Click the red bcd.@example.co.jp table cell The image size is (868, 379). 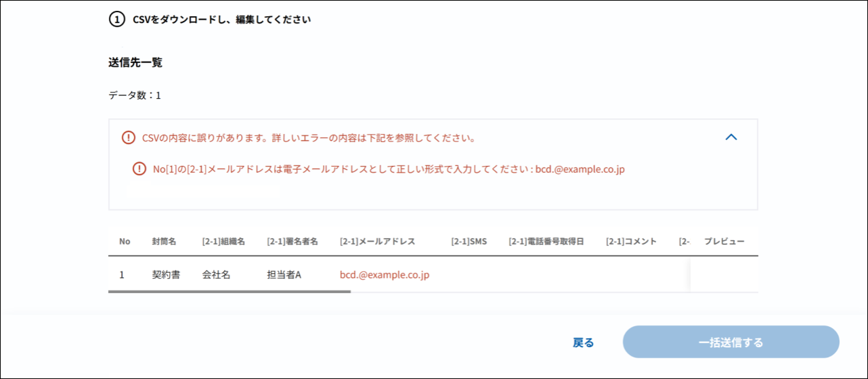coord(385,275)
